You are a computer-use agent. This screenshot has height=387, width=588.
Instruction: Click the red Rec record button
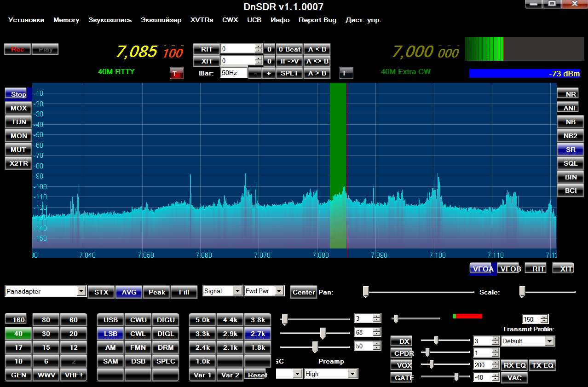[x=17, y=49]
